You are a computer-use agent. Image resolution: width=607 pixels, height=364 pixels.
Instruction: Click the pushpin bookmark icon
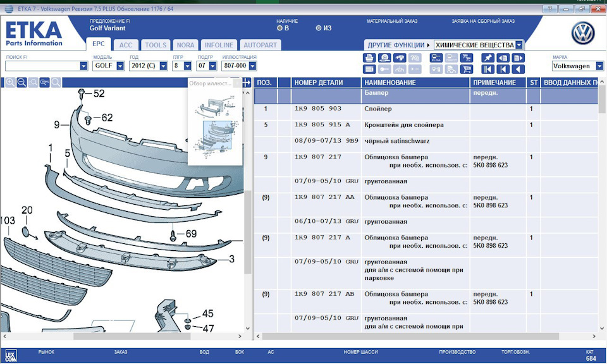[x=487, y=58]
